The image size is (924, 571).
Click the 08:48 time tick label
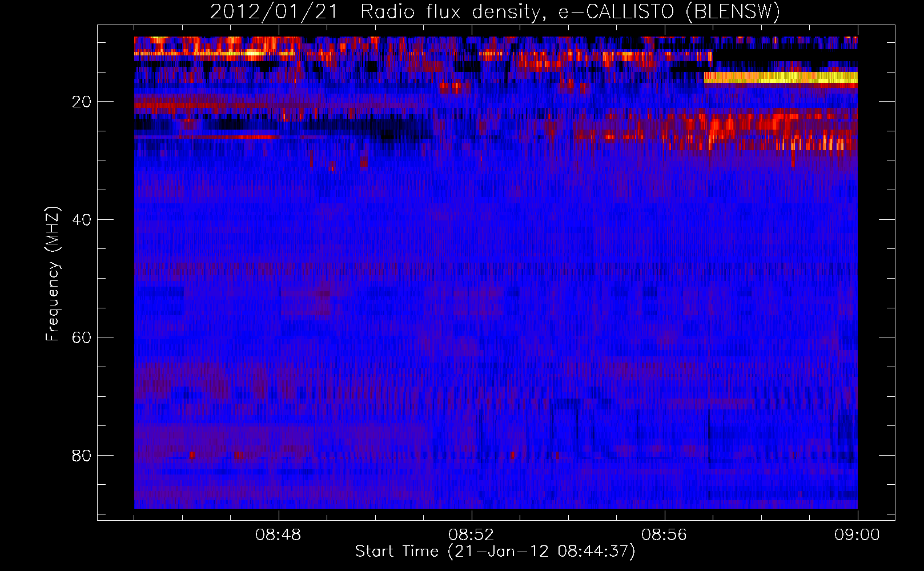click(x=279, y=535)
